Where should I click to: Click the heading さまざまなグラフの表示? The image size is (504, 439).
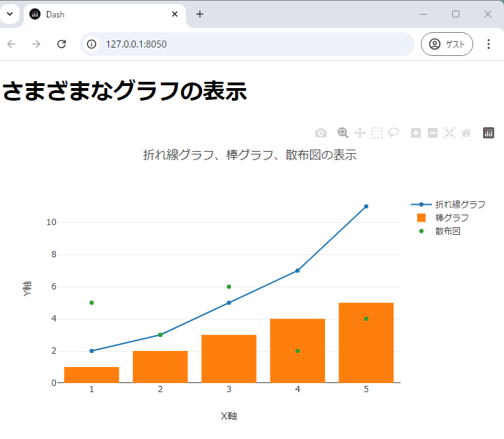(124, 91)
